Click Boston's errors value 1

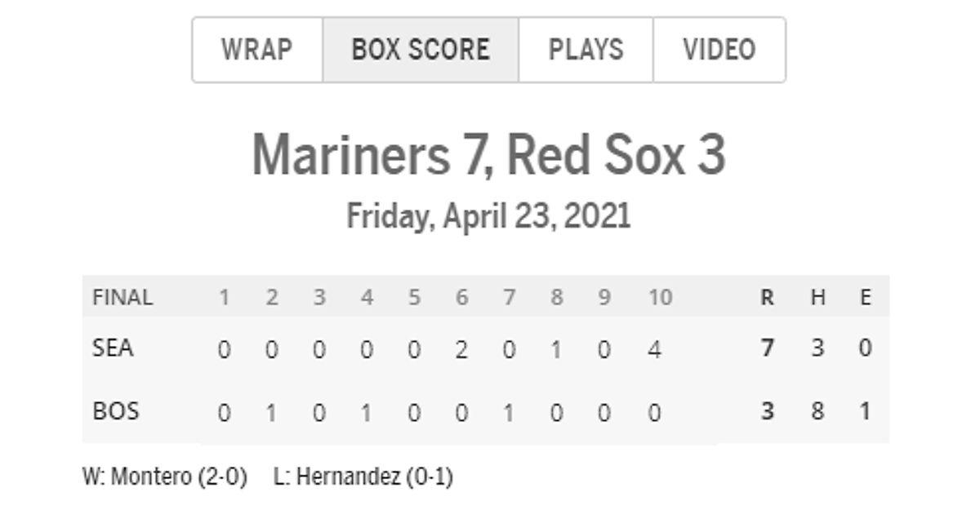click(865, 410)
